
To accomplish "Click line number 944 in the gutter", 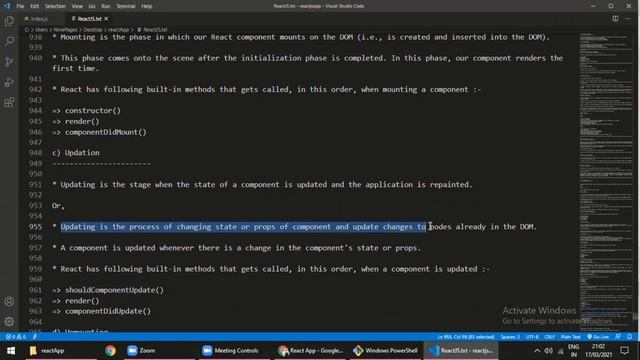I will click(x=35, y=111).
